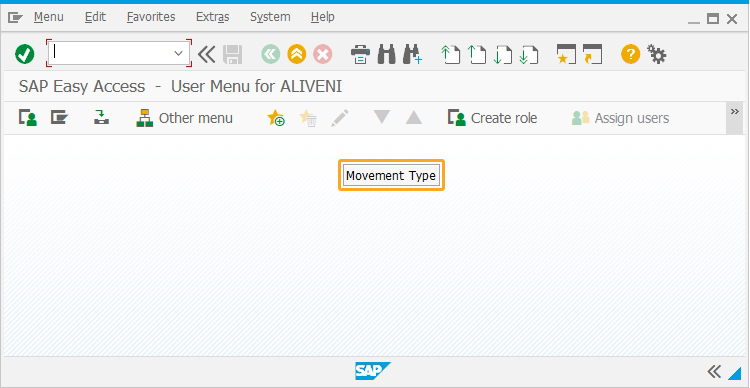Viewport: 750px width, 388px height.
Task: Click the Add to Favorites star icon
Action: [x=276, y=118]
